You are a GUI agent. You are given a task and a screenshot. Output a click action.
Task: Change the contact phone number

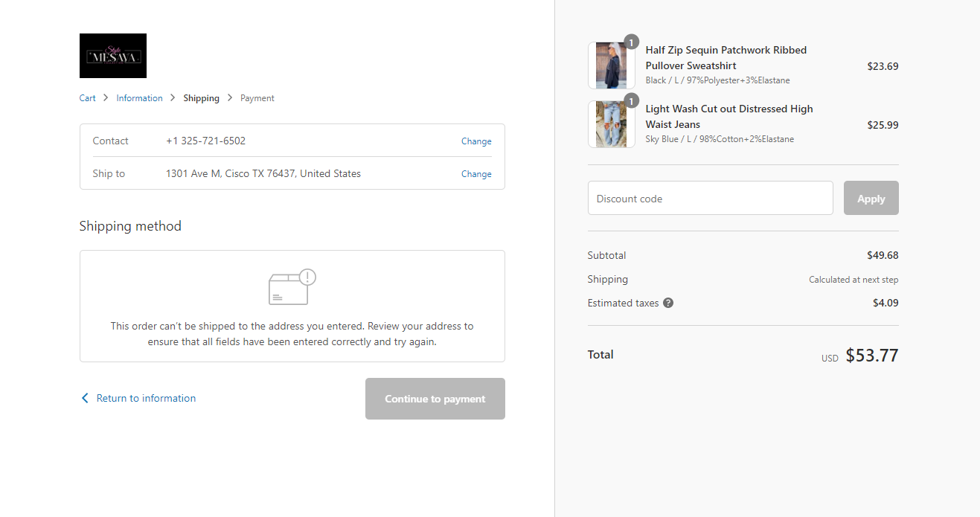coord(476,141)
